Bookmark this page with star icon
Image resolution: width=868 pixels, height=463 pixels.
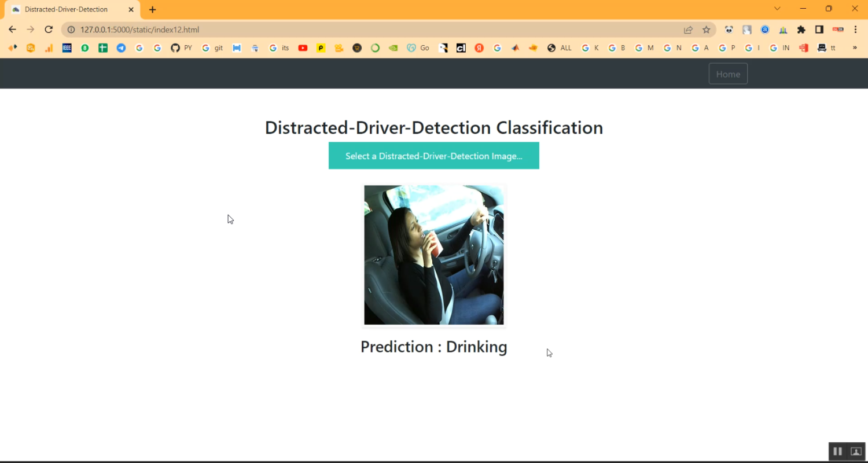point(706,30)
